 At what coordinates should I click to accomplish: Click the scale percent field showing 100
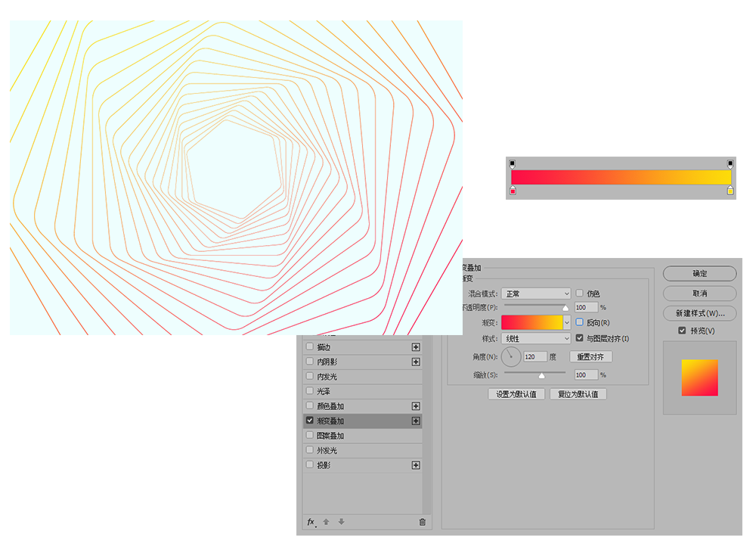tap(587, 375)
